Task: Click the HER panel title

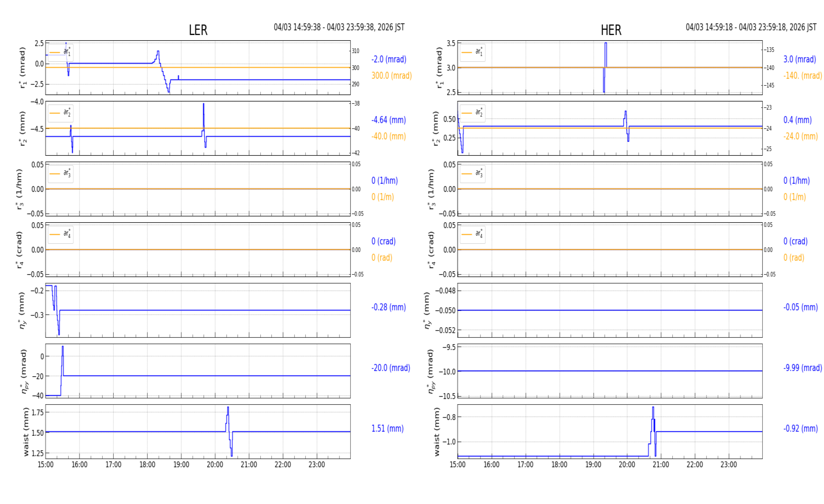Action: [610, 30]
